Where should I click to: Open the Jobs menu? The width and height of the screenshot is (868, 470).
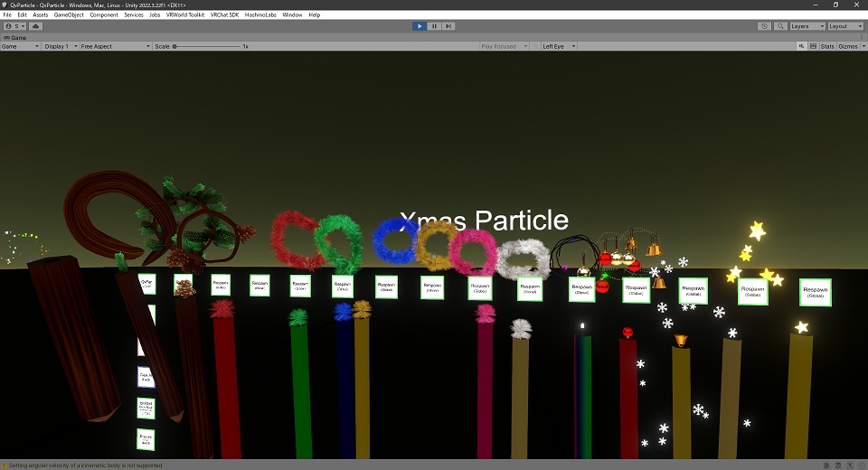click(x=155, y=15)
